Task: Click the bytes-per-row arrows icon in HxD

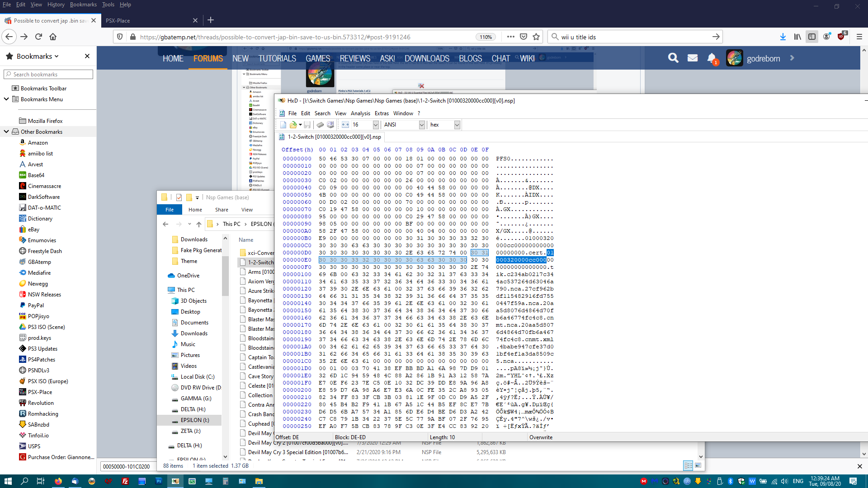Action: point(345,125)
